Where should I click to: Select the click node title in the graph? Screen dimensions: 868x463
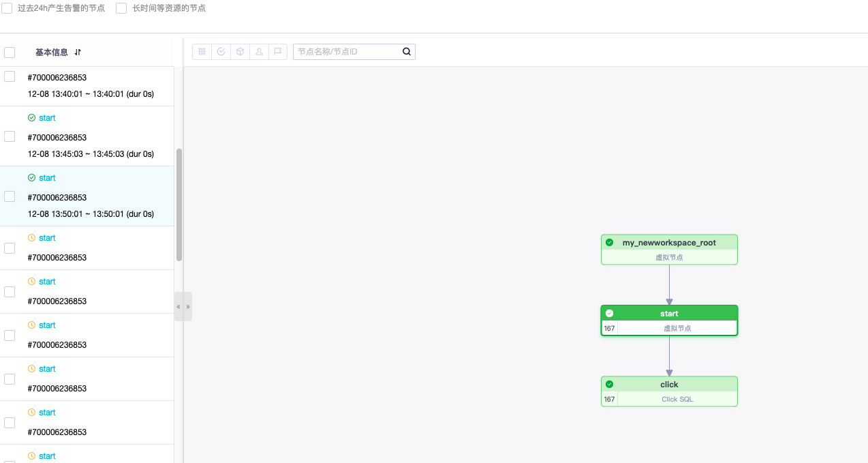[x=669, y=385]
